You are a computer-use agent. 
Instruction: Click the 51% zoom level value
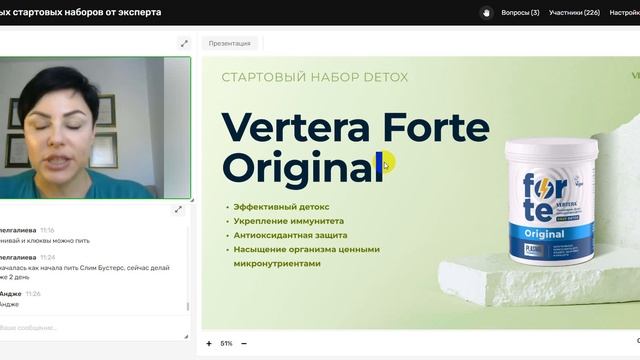click(x=226, y=344)
